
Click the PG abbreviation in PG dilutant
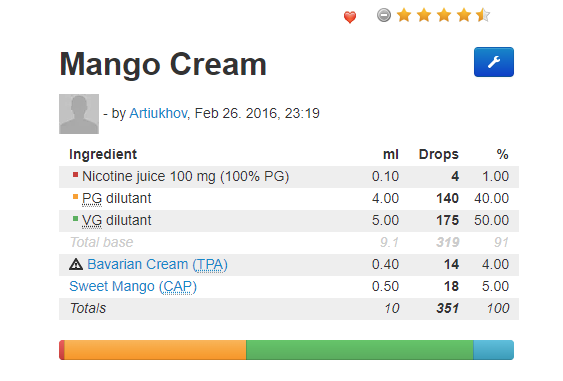pyautogui.click(x=92, y=199)
